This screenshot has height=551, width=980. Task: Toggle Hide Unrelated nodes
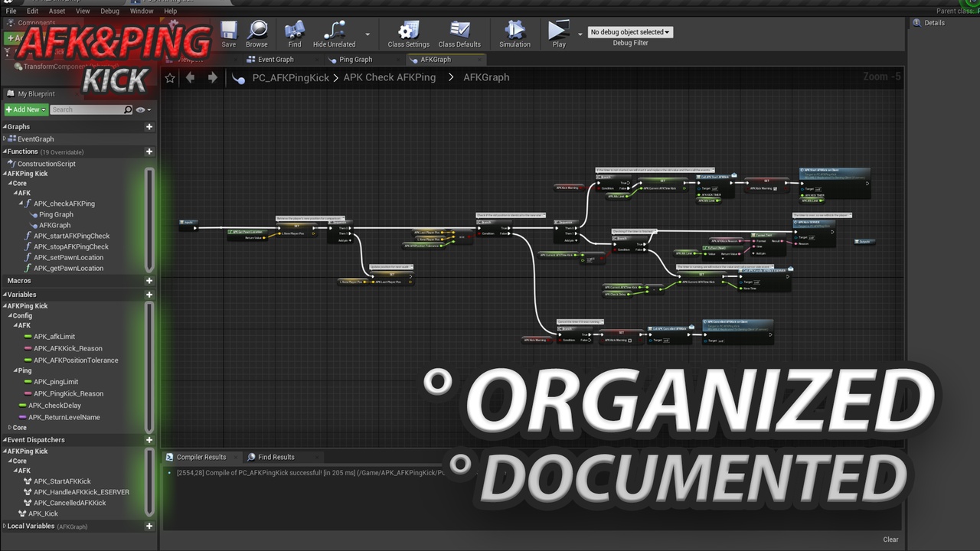coord(334,34)
